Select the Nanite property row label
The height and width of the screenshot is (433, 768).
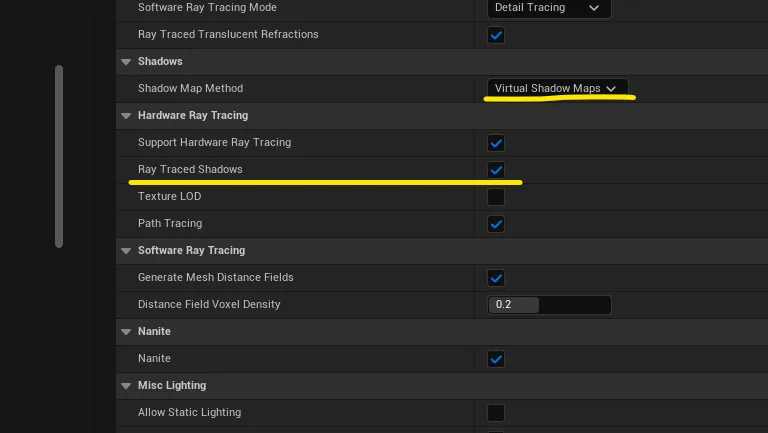point(154,358)
